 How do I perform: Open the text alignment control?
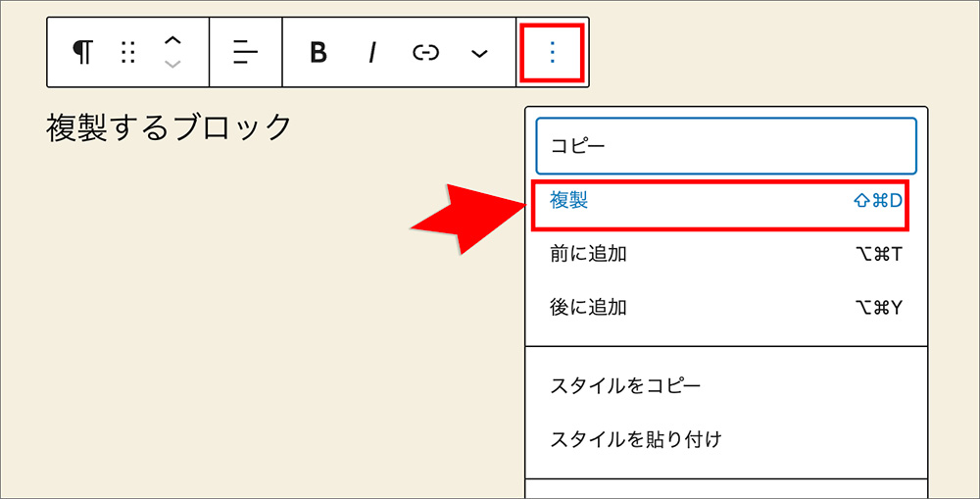coord(245,52)
